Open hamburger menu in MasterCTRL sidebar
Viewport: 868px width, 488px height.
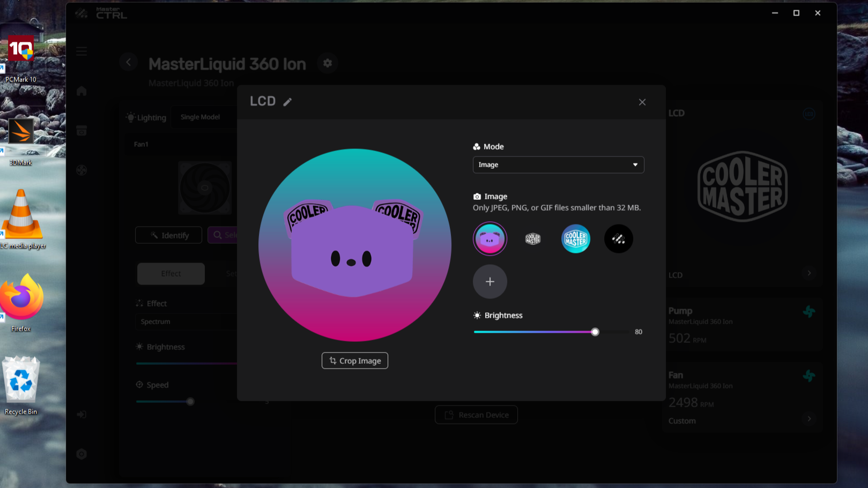click(81, 51)
